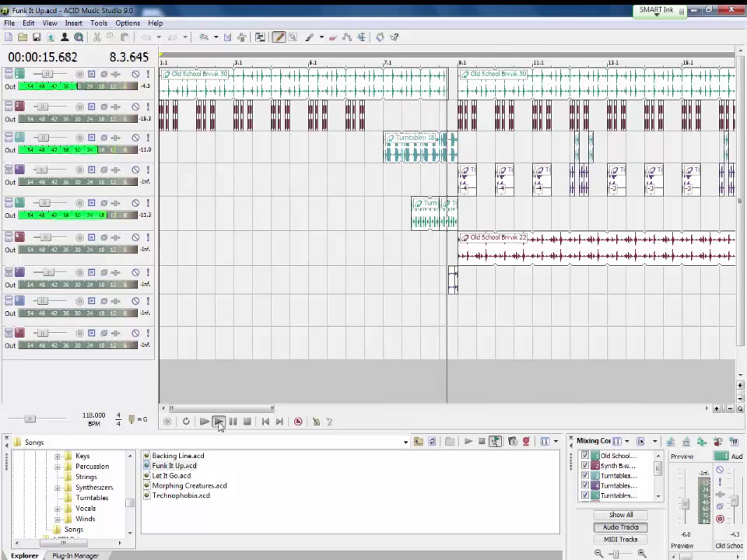Screen dimensions: 747x560
Task: Select the Draw tool pencil icon
Action: 279,37
